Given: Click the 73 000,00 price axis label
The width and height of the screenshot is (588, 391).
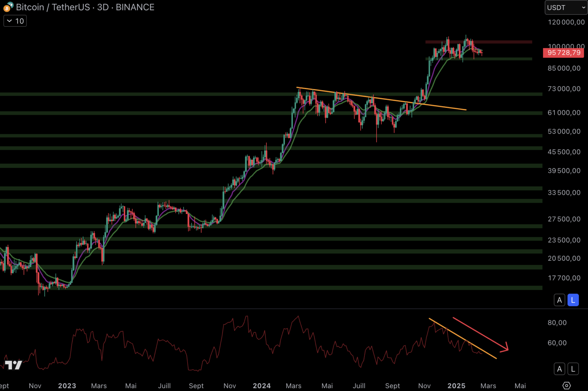Looking at the screenshot, I should 564,89.
